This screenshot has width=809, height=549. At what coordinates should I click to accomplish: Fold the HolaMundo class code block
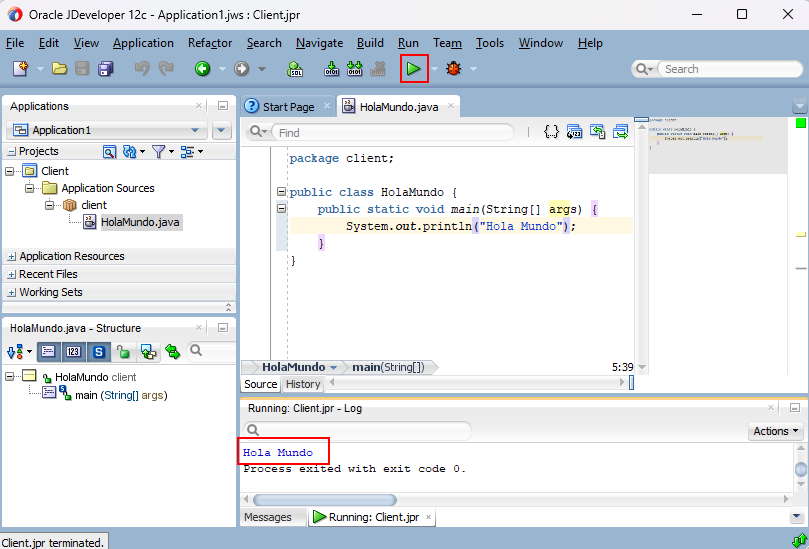281,192
